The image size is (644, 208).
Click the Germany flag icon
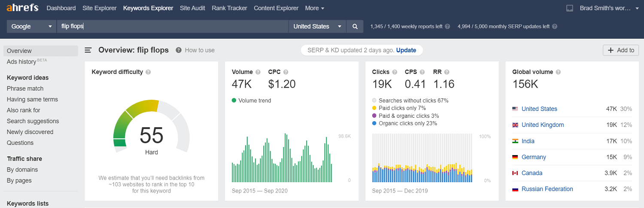pos(515,157)
